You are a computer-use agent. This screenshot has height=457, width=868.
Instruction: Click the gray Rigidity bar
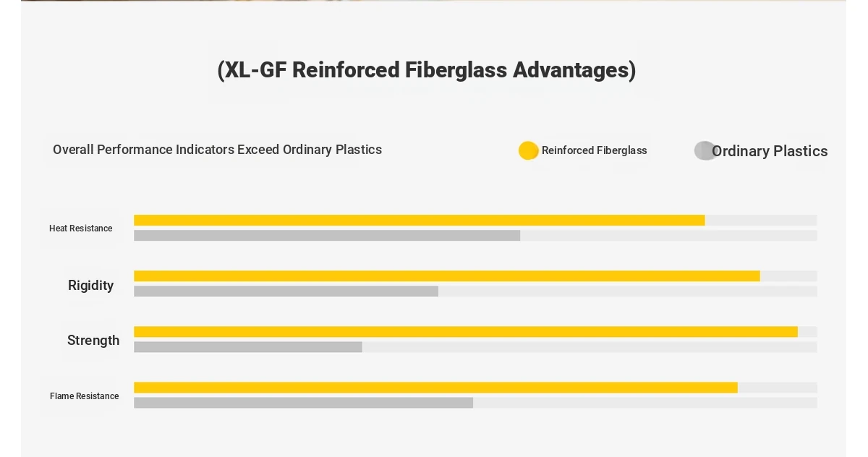click(x=286, y=291)
